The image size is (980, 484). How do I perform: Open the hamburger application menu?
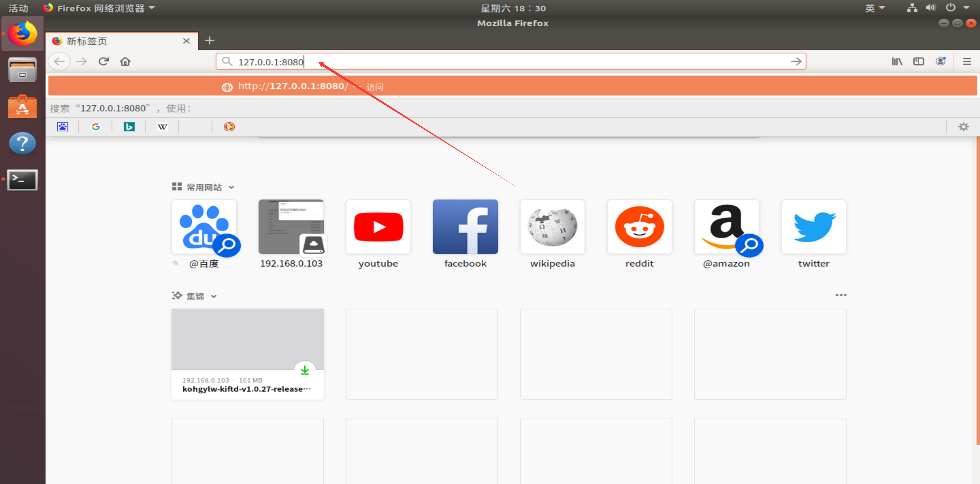pyautogui.click(x=967, y=61)
